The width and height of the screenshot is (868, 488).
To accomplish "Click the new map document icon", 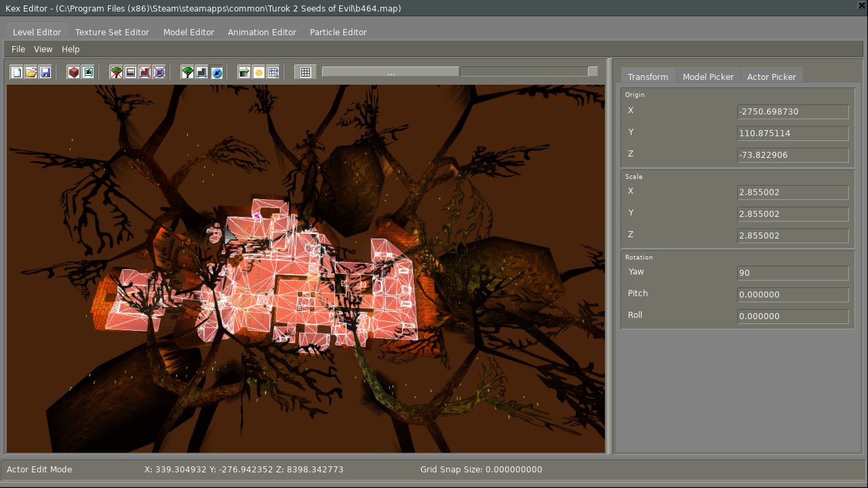I will 17,73.
